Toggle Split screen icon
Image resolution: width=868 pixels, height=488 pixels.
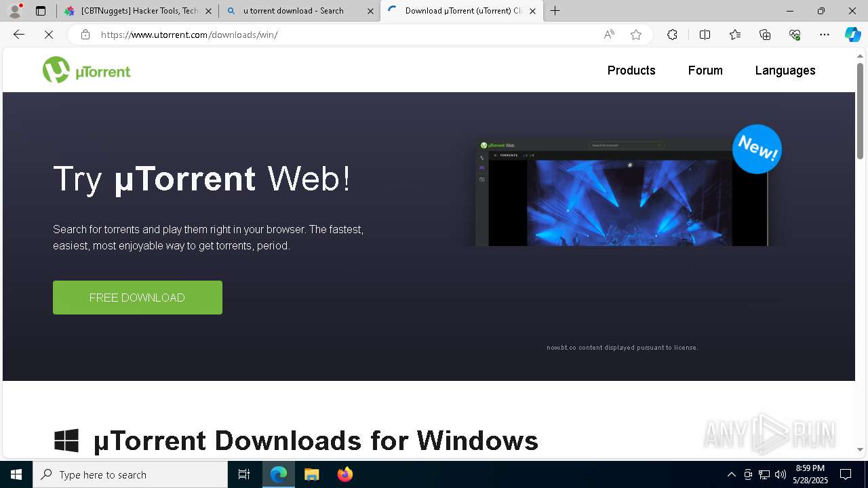pos(705,35)
